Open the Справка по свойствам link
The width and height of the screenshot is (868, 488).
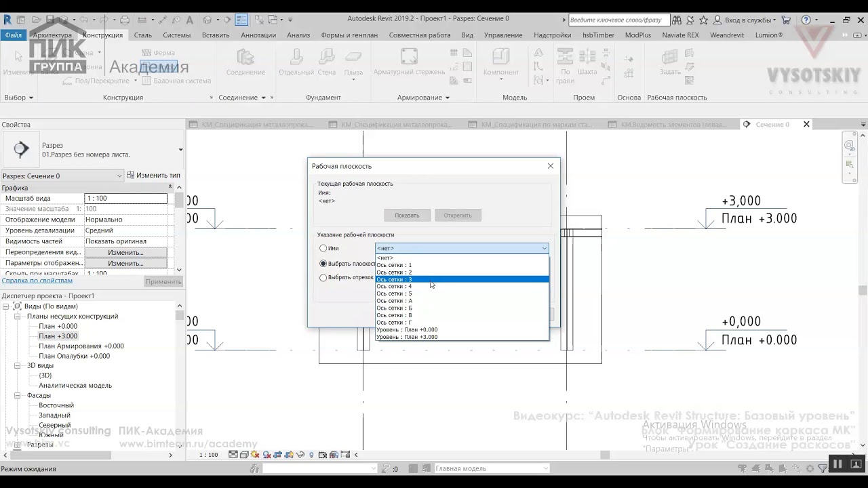pos(37,281)
